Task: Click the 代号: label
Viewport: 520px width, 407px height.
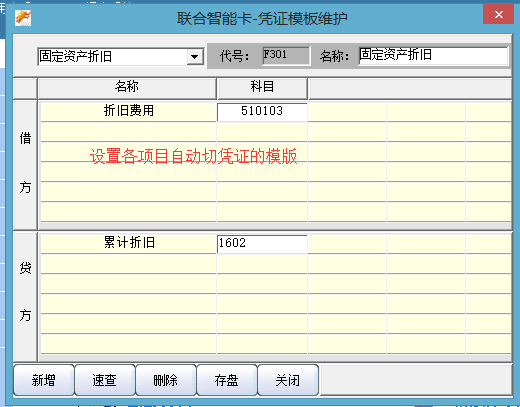Action: tap(234, 56)
